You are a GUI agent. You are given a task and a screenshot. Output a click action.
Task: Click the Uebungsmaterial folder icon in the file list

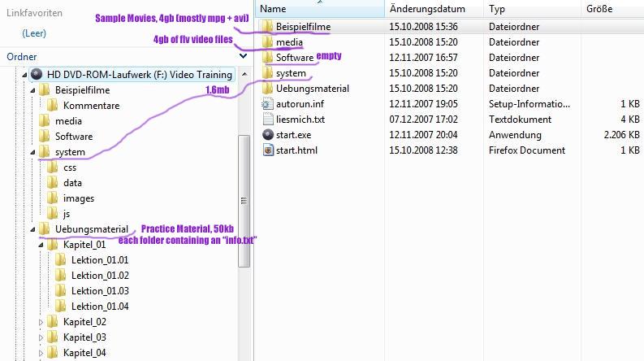pos(267,88)
